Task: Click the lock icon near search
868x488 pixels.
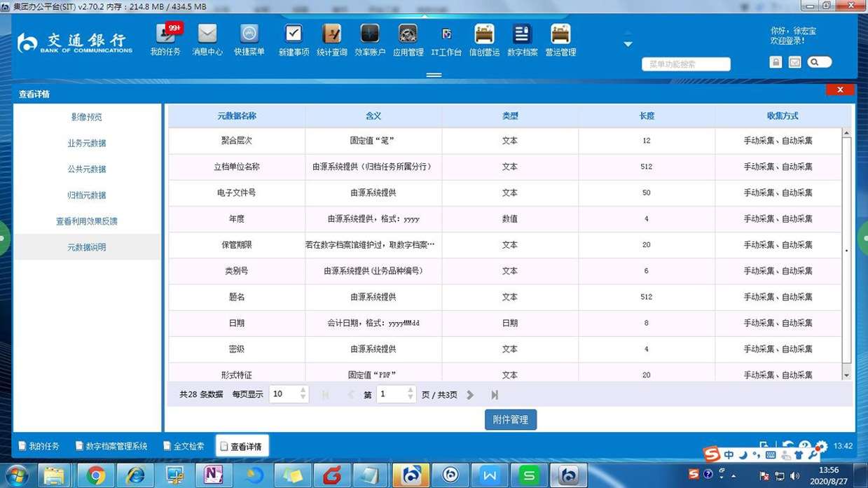Action: point(776,62)
